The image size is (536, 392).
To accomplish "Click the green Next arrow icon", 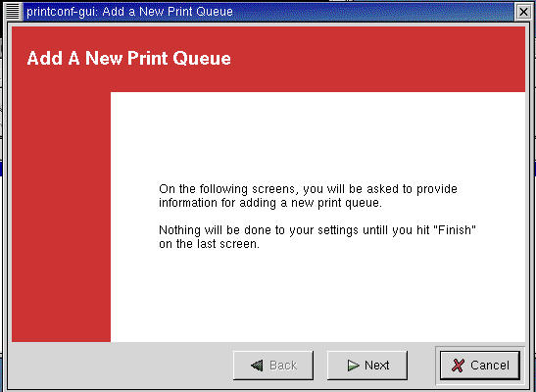I will (353, 366).
